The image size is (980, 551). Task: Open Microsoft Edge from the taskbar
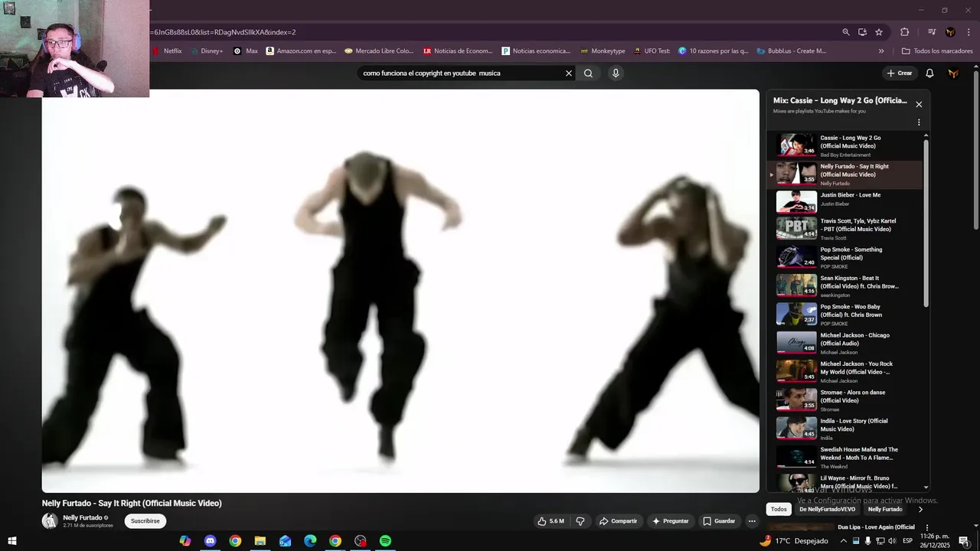click(310, 541)
